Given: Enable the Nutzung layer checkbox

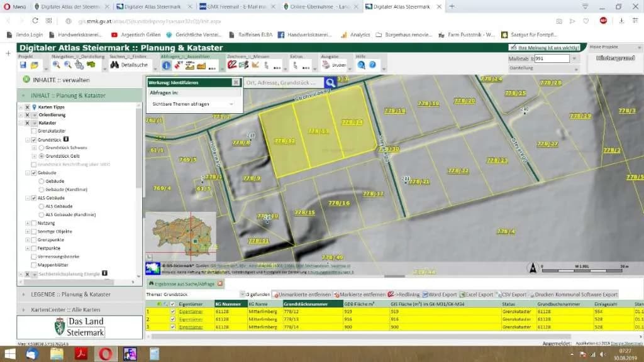Looking at the screenshot, I should click(x=34, y=223).
